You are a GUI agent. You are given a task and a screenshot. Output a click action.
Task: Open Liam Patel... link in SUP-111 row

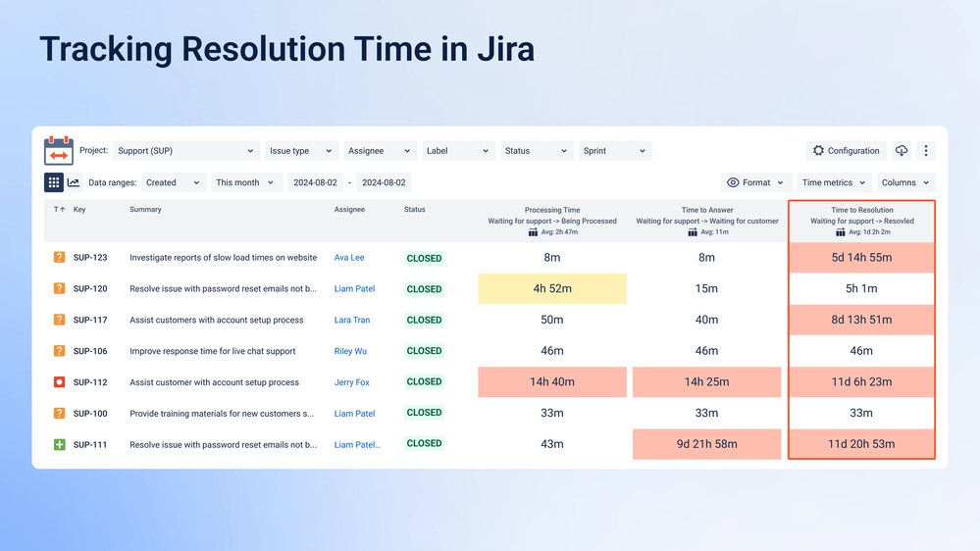357,445
